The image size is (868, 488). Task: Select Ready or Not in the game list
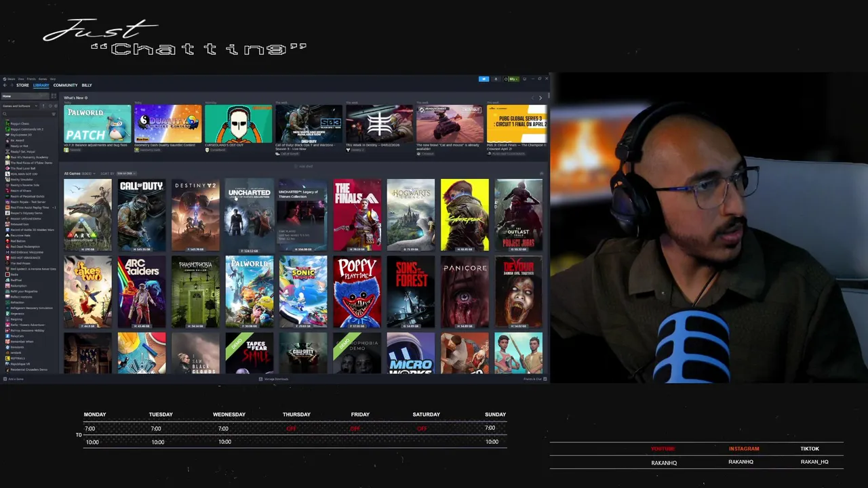coord(18,146)
